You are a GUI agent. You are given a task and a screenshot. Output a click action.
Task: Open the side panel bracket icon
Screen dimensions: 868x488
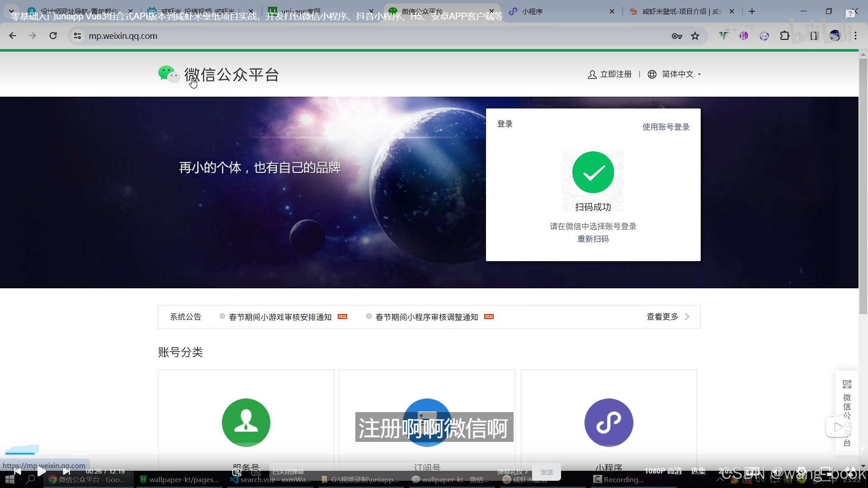814,36
